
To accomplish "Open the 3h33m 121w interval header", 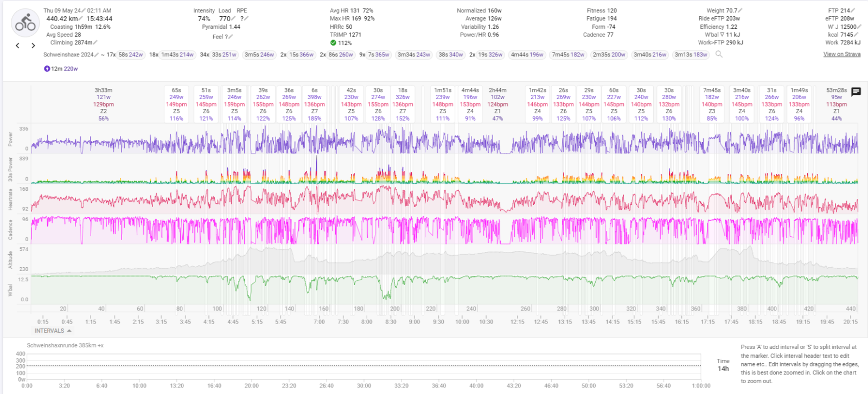I will (x=104, y=104).
